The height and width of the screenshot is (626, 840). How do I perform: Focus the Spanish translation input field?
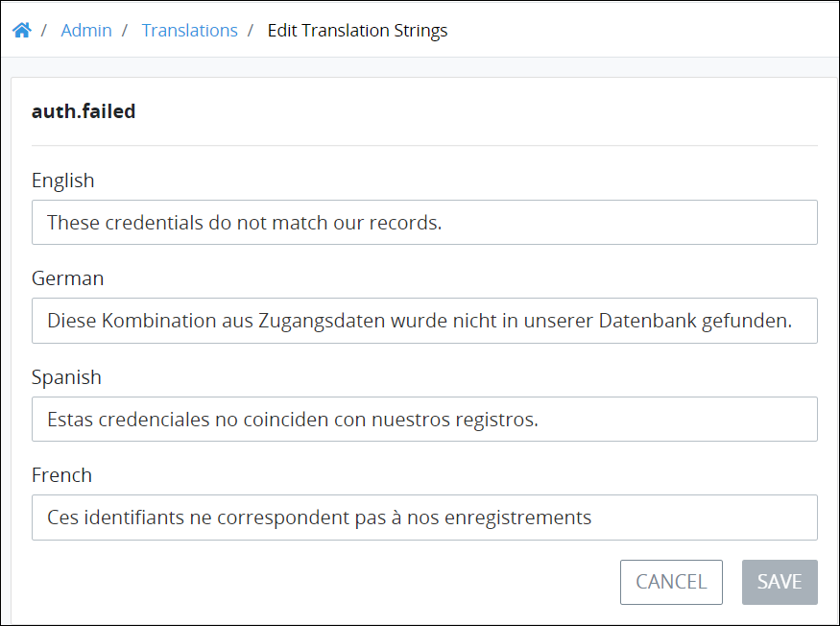pos(424,420)
